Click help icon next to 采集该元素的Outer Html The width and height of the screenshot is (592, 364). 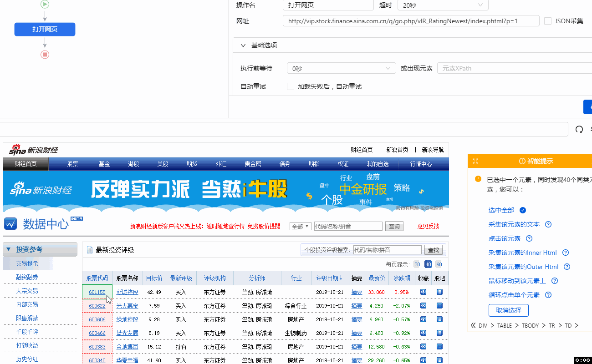[567, 267]
